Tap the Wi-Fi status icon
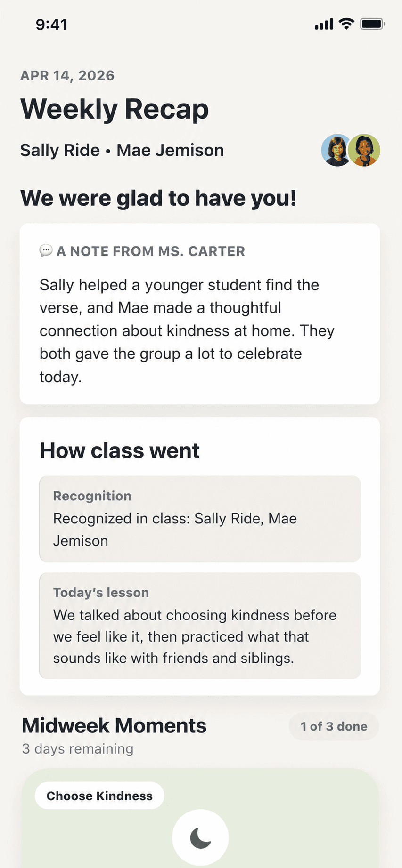Image resolution: width=402 pixels, height=868 pixels. (347, 24)
